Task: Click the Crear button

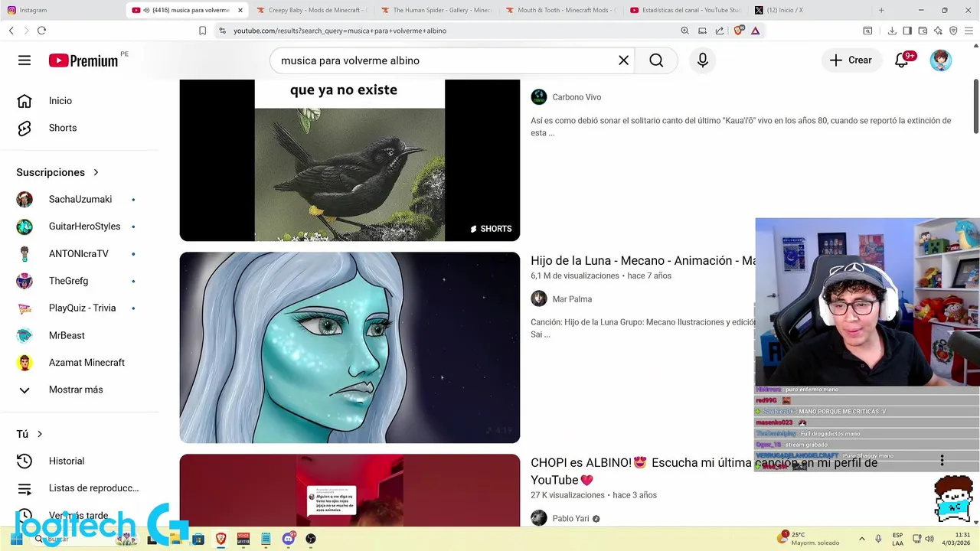Action: (851, 60)
